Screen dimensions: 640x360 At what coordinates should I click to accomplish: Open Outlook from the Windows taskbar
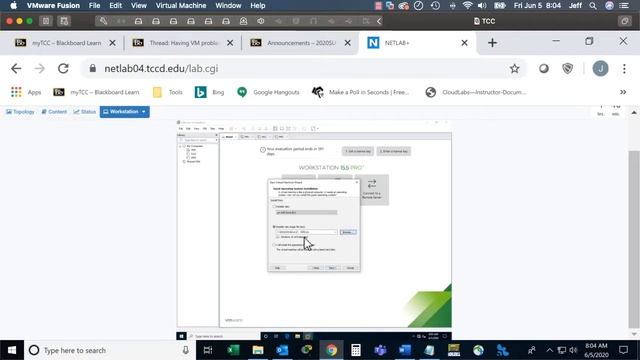(282, 350)
